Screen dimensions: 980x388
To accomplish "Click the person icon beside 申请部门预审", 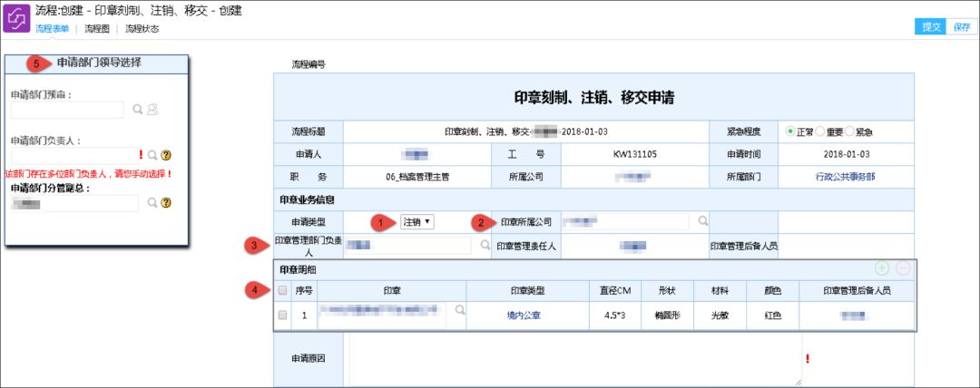I will [x=152, y=110].
